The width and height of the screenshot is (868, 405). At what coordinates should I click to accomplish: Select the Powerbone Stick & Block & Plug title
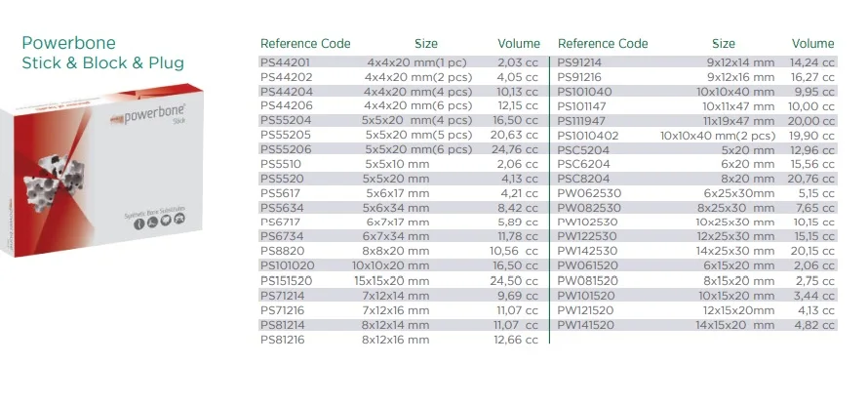tap(103, 53)
